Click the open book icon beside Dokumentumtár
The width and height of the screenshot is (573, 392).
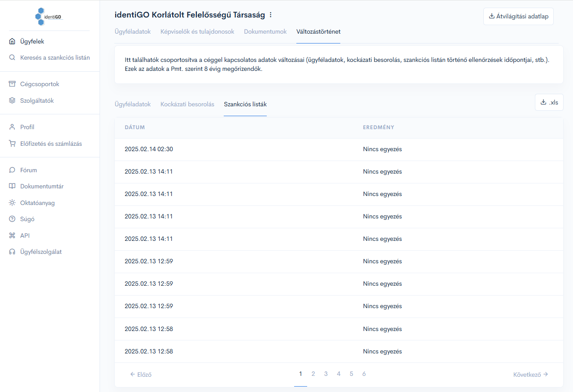coord(12,186)
